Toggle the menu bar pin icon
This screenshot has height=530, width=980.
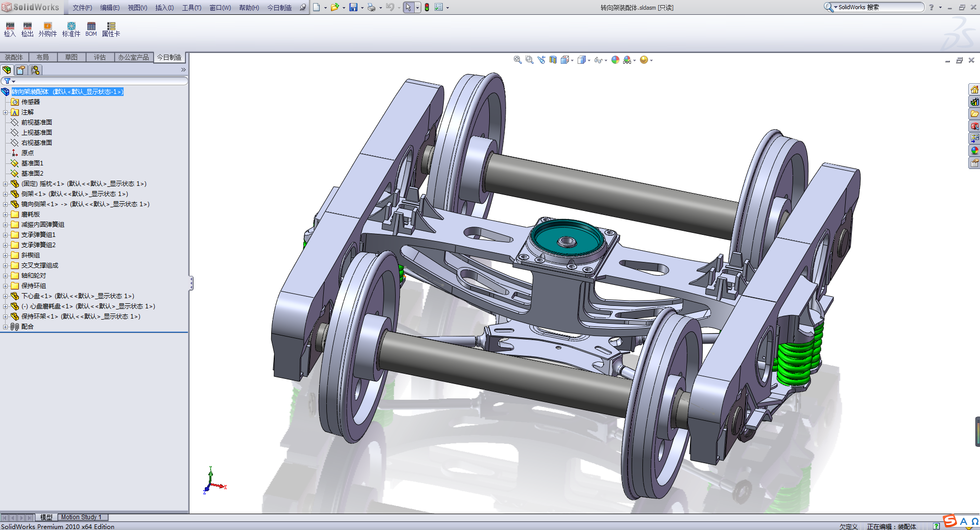pyautogui.click(x=302, y=7)
